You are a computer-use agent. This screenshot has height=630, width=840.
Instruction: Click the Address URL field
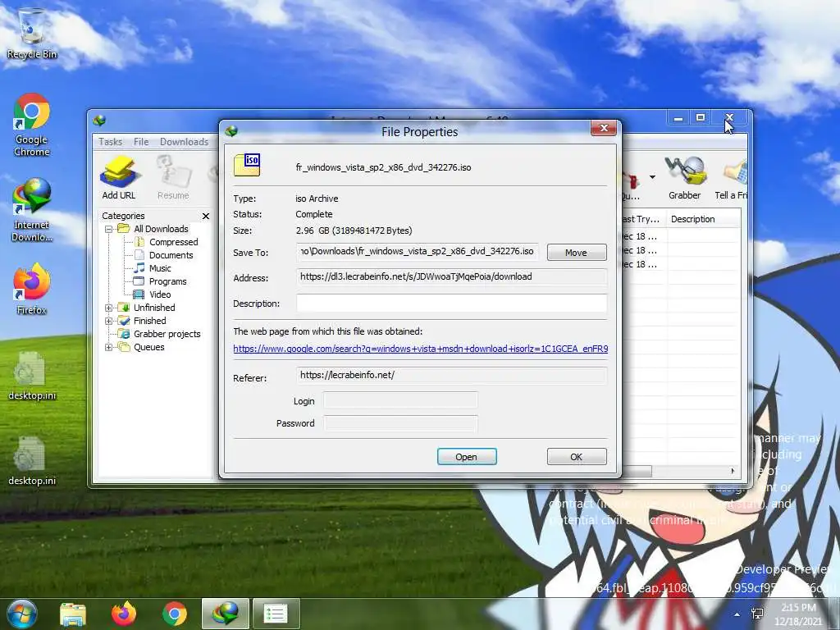(x=452, y=277)
